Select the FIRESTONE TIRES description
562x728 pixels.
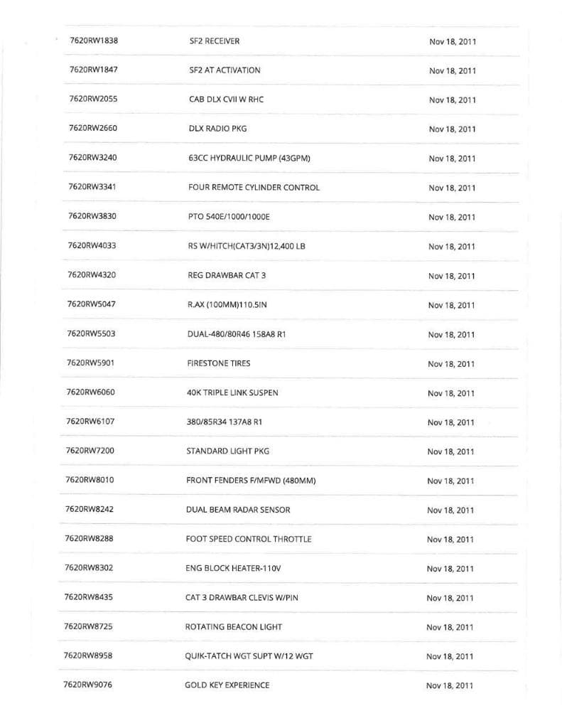pyautogui.click(x=218, y=363)
